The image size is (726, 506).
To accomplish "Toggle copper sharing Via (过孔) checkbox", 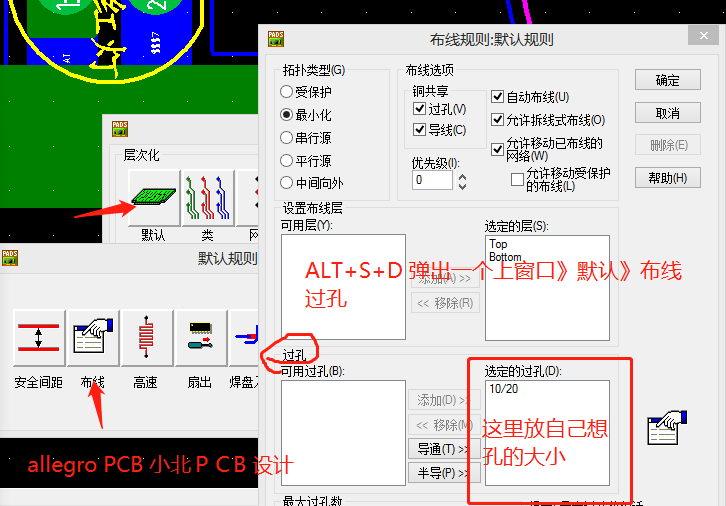I will [419, 109].
